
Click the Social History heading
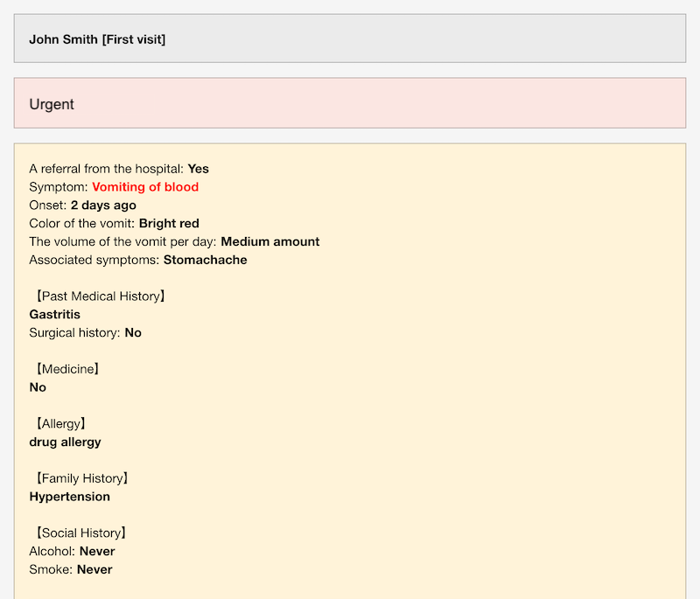click(80, 533)
